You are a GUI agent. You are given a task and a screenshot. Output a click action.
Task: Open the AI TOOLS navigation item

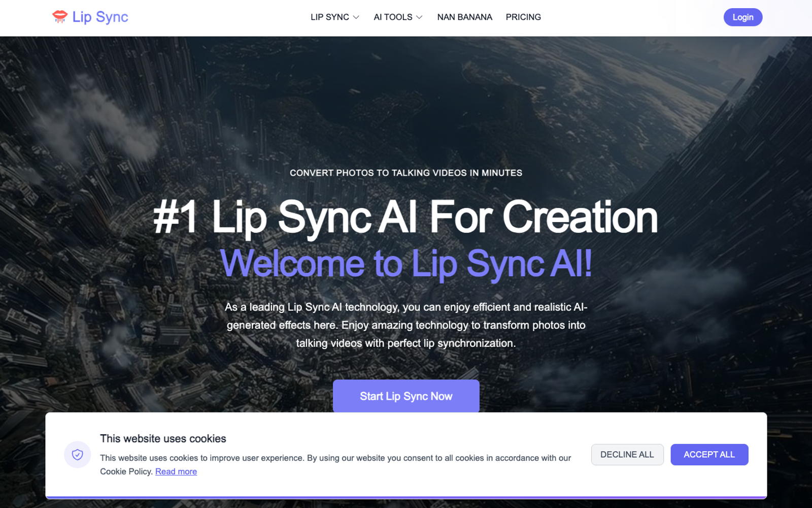398,17
